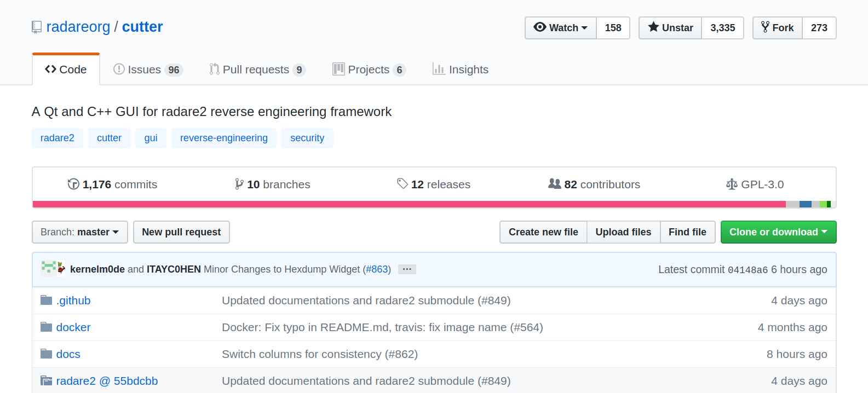The width and height of the screenshot is (868, 393).
Task: Click the Issues exclamation icon
Action: coord(119,69)
